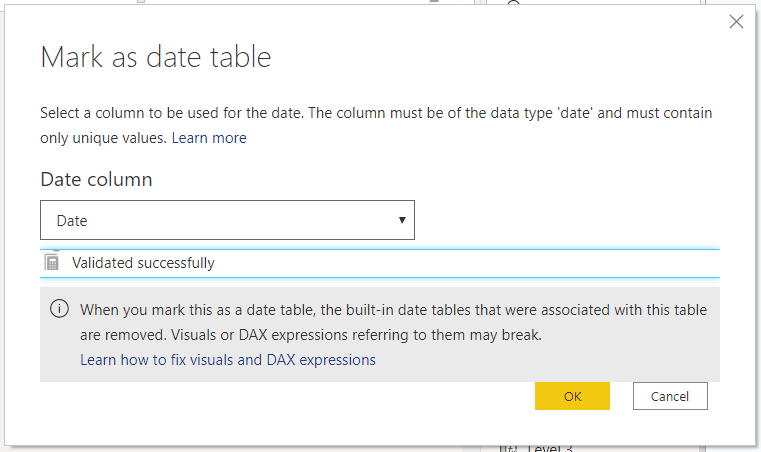Click the Select a column description text
761x452 pixels.
coord(376,113)
